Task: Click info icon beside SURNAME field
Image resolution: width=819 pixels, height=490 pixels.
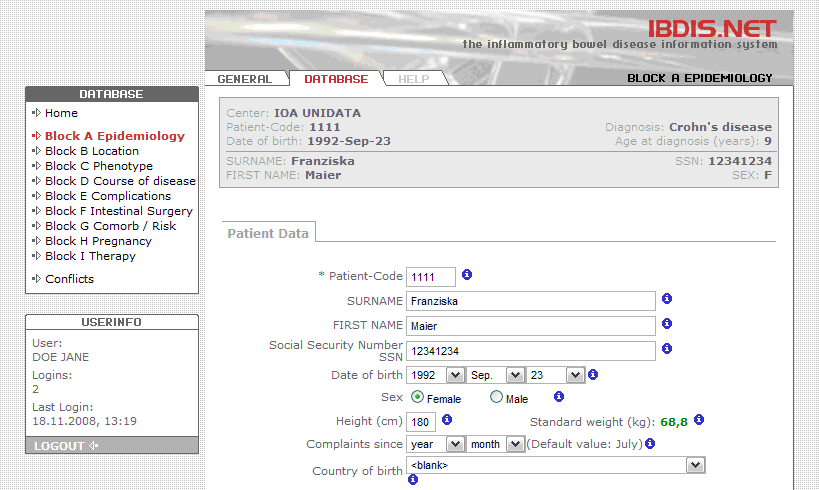Action: 667,298
